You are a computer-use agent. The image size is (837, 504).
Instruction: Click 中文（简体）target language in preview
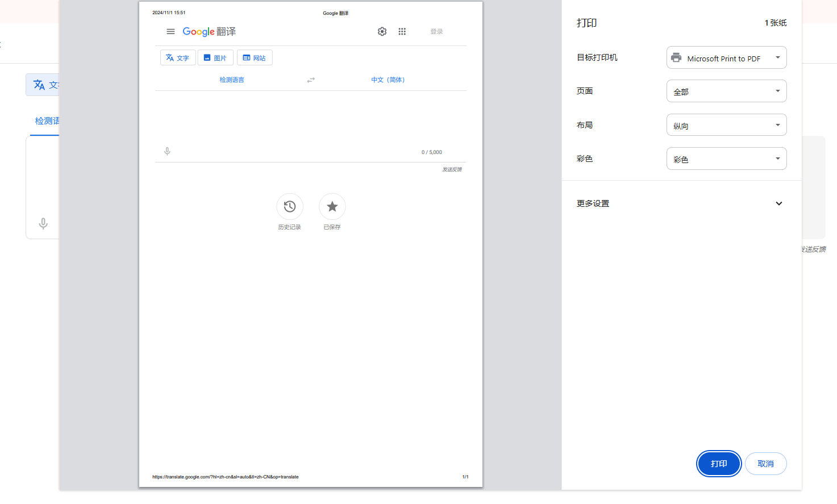(388, 80)
